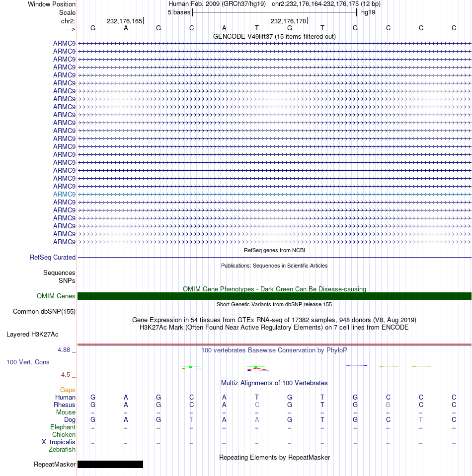Click the 'Human Feb. 2009 (GRCh37/hg19)' assembly text
The image size is (472, 476).
(217, 4)
